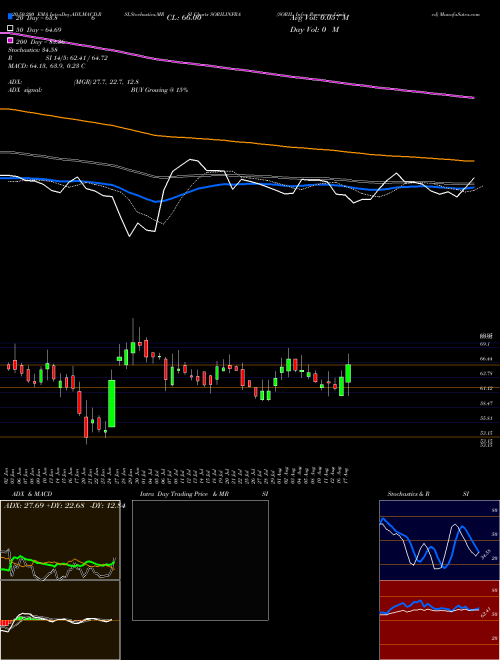Select the '50 Day = 64.69' legend text
This screenshot has width=500, height=660.
click(x=38, y=29)
